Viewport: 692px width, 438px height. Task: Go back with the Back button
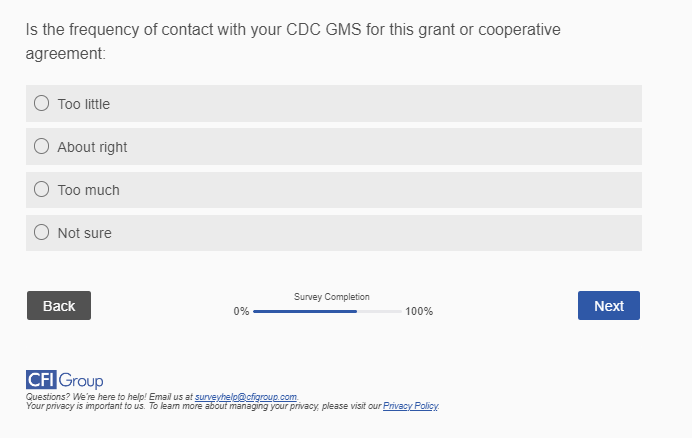tap(59, 306)
